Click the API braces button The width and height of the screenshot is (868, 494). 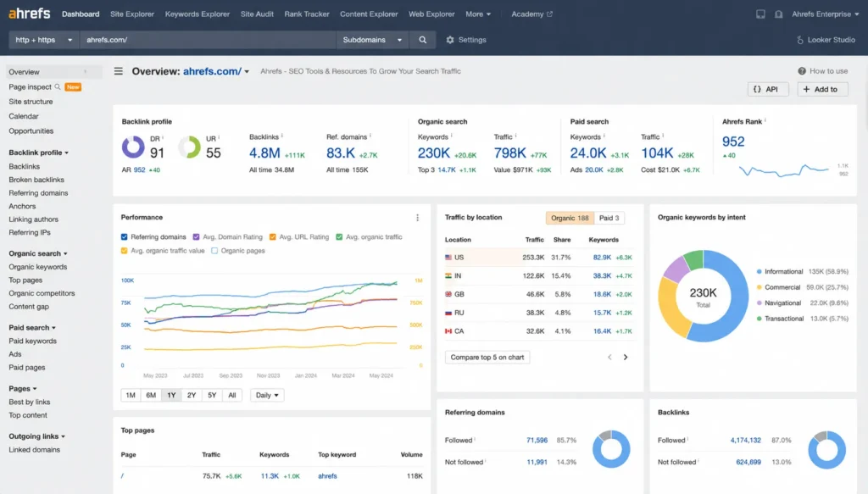click(x=768, y=89)
